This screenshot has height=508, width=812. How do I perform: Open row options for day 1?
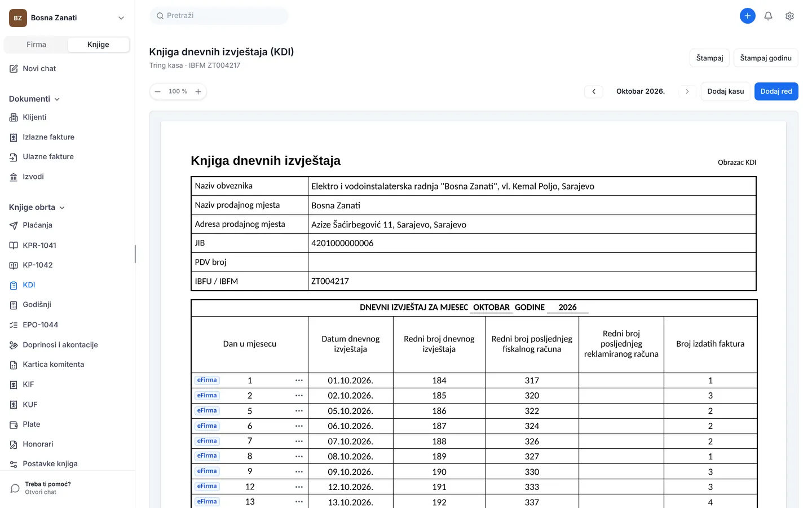tap(299, 380)
